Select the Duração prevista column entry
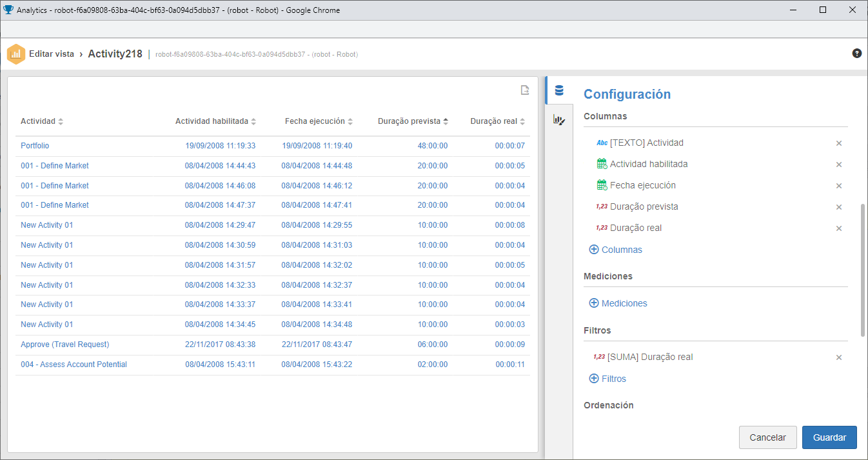This screenshot has height=460, width=868. (x=644, y=206)
